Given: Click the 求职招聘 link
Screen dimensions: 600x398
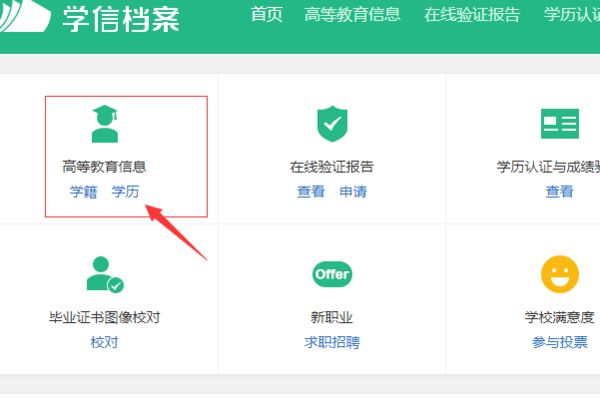Looking at the screenshot, I should coord(332,342).
